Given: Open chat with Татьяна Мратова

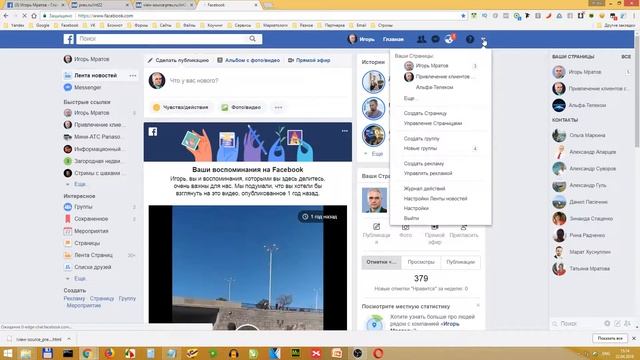Looking at the screenshot, I should pyautogui.click(x=588, y=269).
